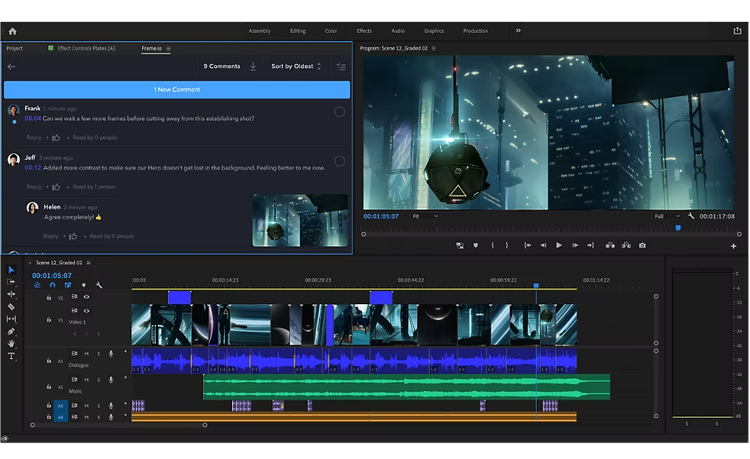Like Frank's comment with thumbs up
The width and height of the screenshot is (750, 459).
[56, 137]
